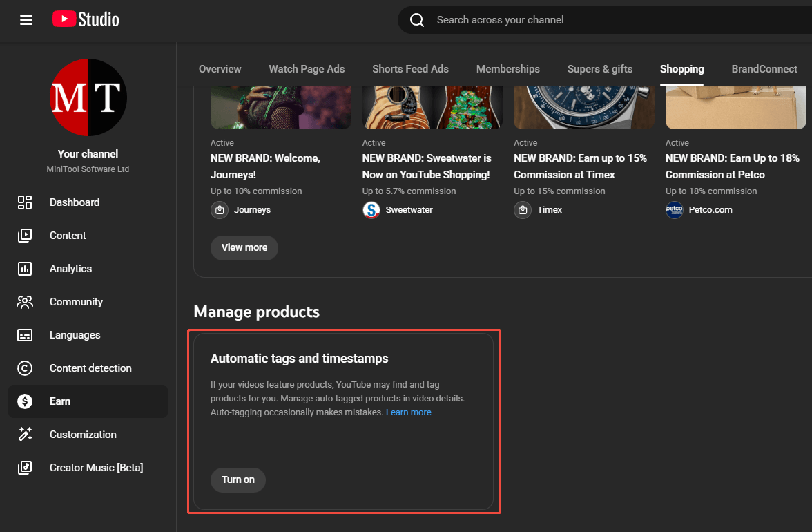812x532 pixels.
Task: Click the View more button
Action: [244, 247]
